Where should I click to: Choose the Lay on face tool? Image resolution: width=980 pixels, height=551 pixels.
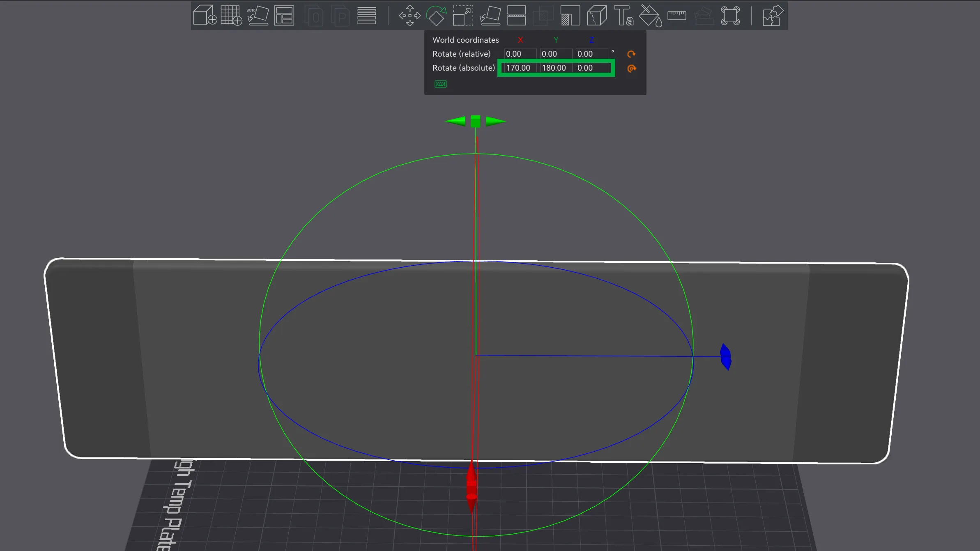[x=490, y=16]
